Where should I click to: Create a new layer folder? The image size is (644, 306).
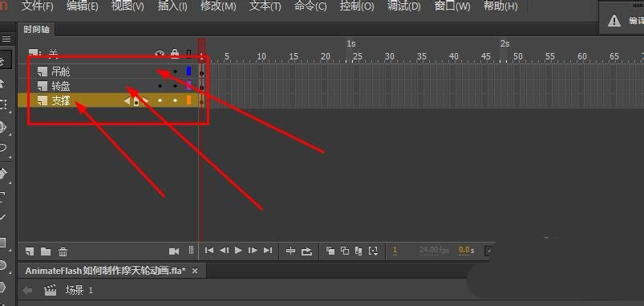click(x=46, y=251)
